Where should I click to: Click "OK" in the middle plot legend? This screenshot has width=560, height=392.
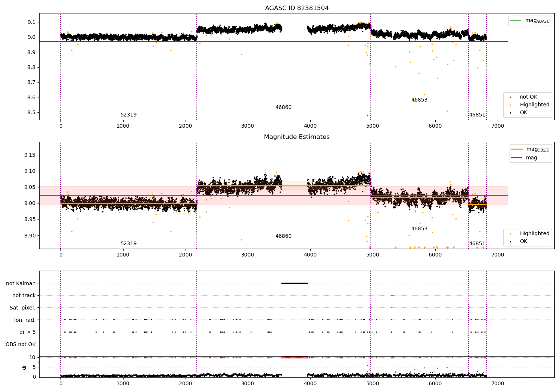click(x=523, y=242)
